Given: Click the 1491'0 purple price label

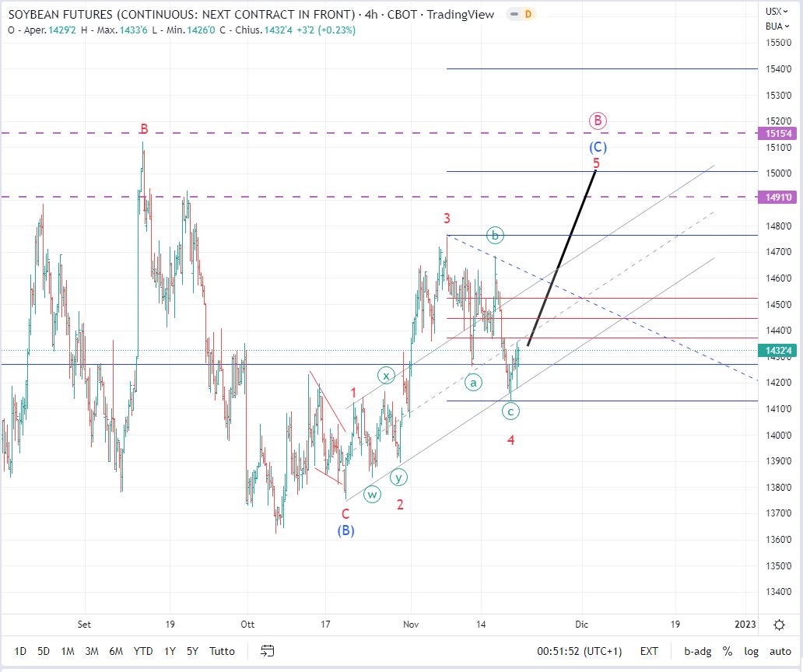Looking at the screenshot, I should tap(778, 197).
